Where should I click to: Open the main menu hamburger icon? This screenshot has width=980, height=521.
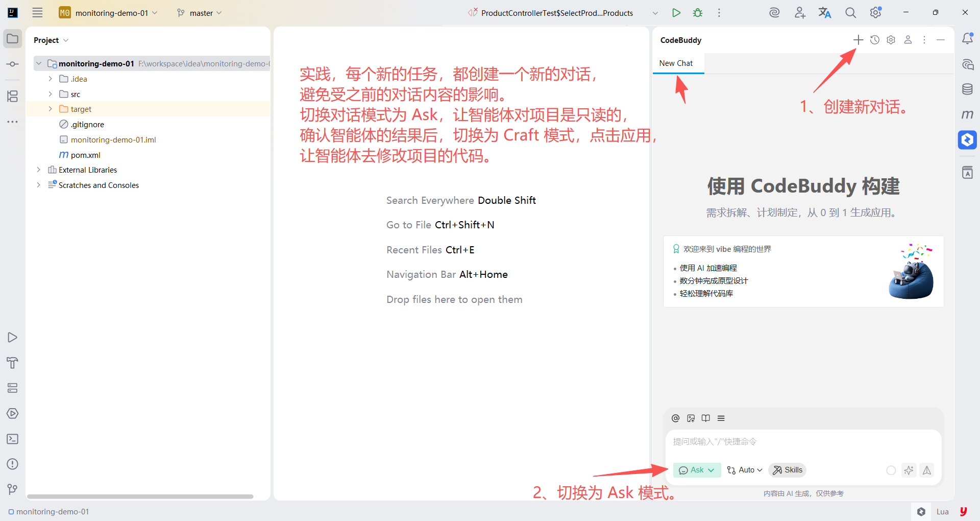pos(37,13)
